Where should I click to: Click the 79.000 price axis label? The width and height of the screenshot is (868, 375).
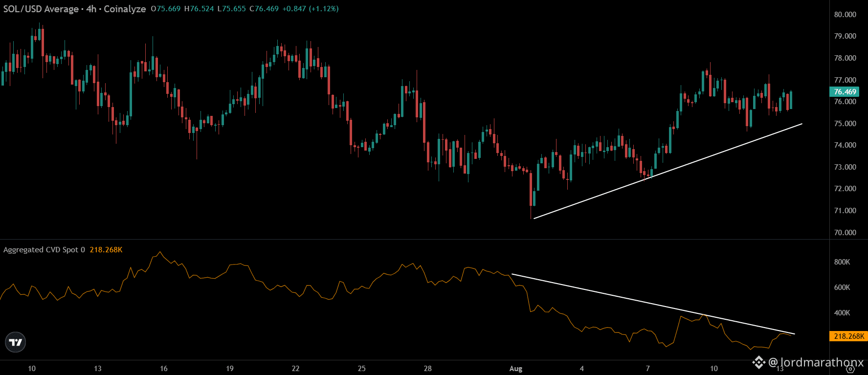point(845,36)
